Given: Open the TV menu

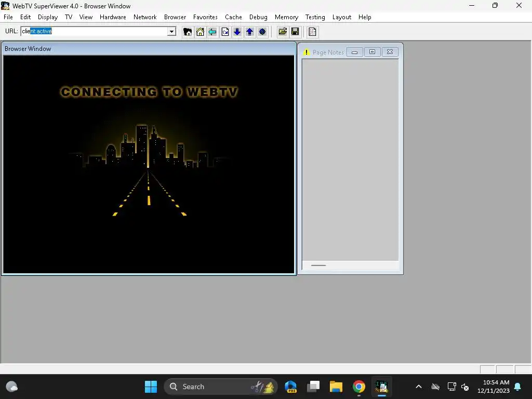Looking at the screenshot, I should click(x=69, y=17).
